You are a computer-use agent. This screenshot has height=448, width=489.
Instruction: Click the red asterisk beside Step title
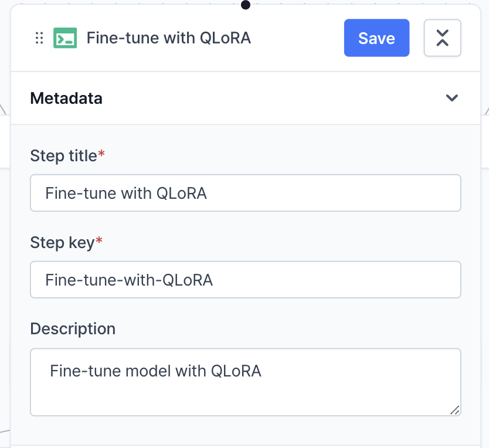click(101, 155)
